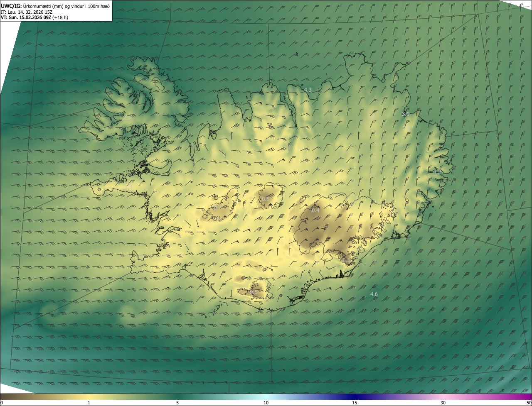Click the 0.4 value on the largest glacier
Screen dimensions: 532x406
point(315,210)
